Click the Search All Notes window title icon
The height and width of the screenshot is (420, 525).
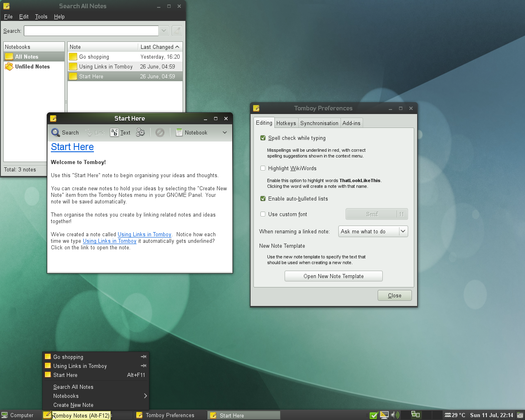7,6
